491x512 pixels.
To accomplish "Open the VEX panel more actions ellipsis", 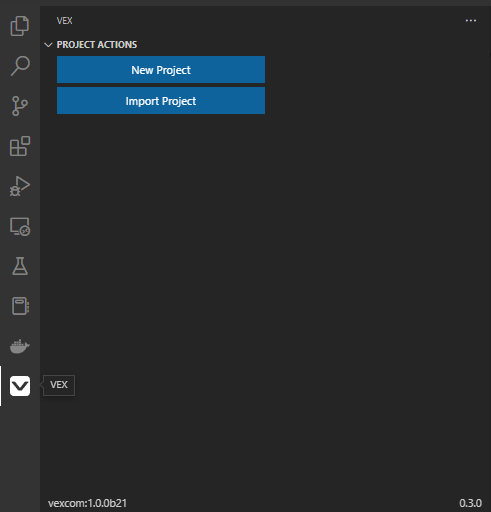I will (471, 21).
